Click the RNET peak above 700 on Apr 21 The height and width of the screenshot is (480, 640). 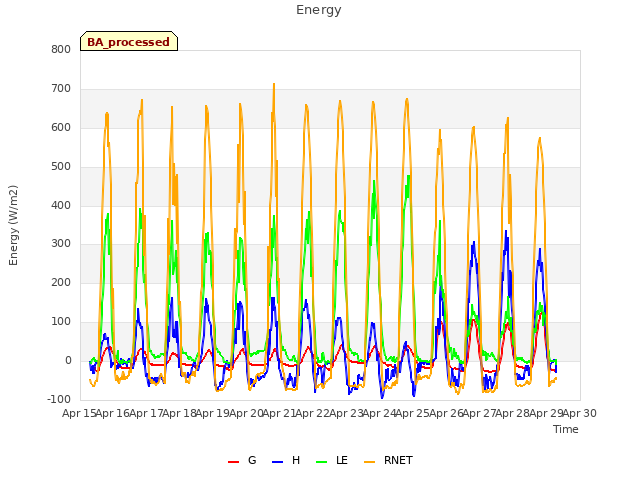tap(274, 84)
